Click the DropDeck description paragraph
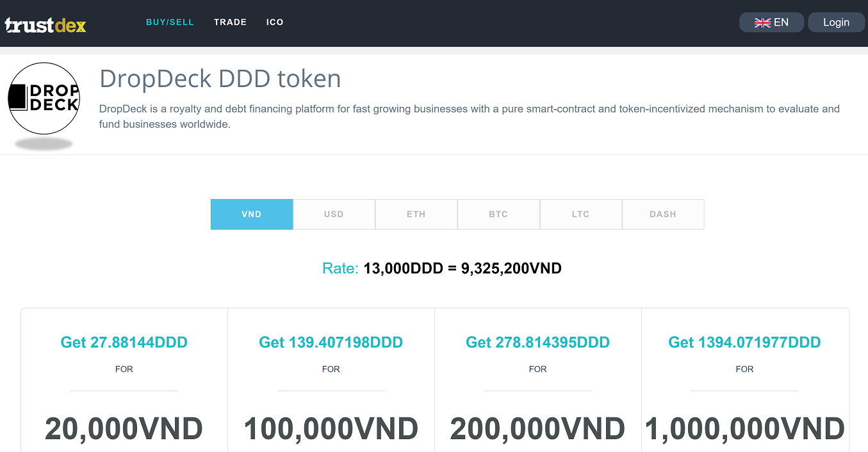 [x=470, y=117]
